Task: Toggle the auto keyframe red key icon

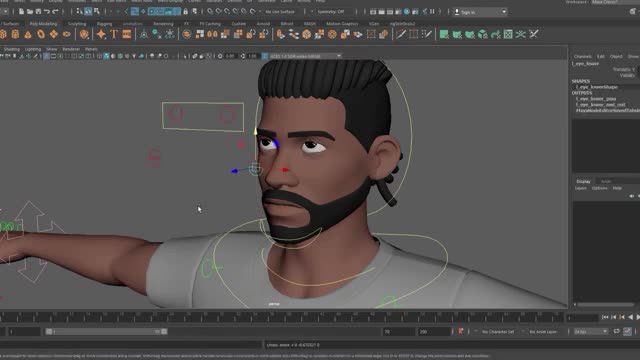Action: point(460,331)
